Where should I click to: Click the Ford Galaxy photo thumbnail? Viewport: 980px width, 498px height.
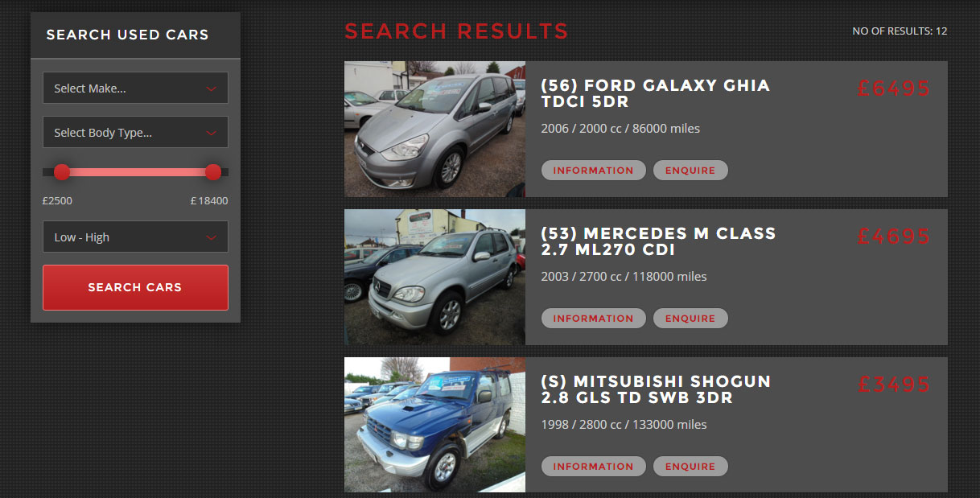pyautogui.click(x=434, y=129)
